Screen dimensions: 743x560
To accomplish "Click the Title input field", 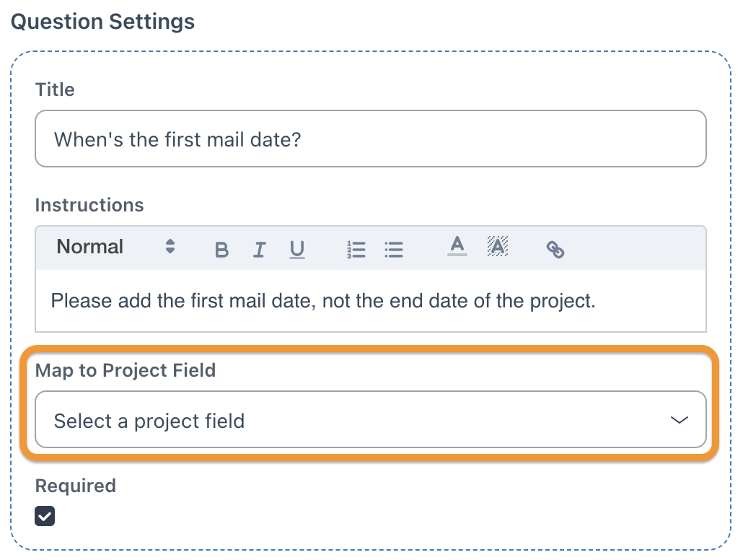I will click(x=370, y=139).
